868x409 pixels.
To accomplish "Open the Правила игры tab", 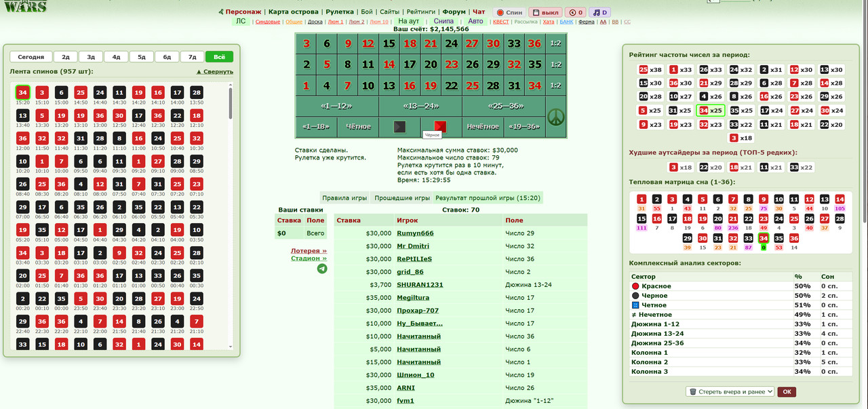I will coord(344,198).
